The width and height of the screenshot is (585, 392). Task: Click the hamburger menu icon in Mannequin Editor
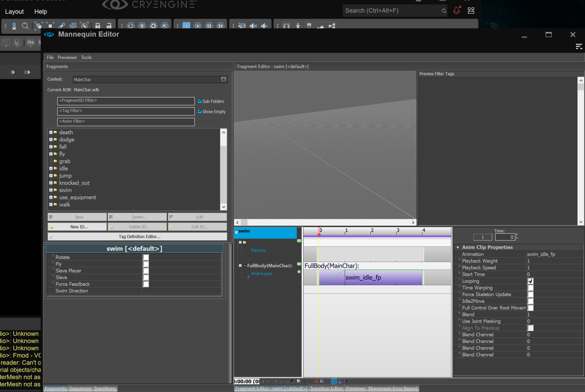pyautogui.click(x=579, y=46)
